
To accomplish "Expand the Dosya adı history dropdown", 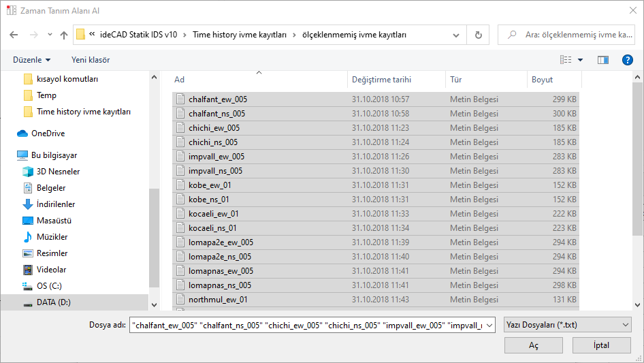I will [x=489, y=325].
